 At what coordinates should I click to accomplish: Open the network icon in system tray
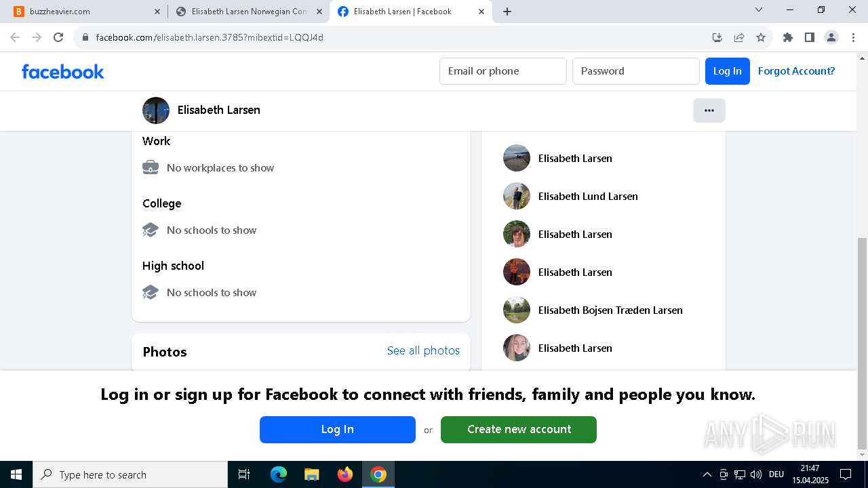tap(740, 474)
